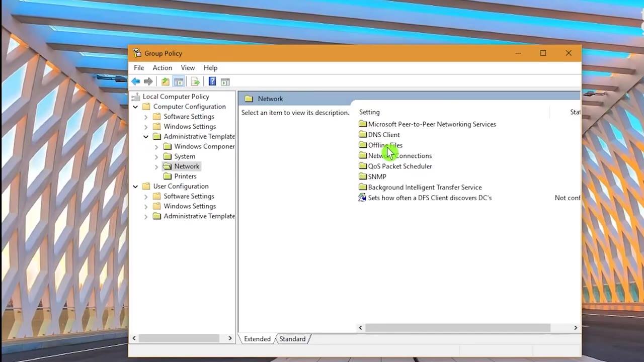Open the Action menu
644x362 pixels.
(162, 68)
